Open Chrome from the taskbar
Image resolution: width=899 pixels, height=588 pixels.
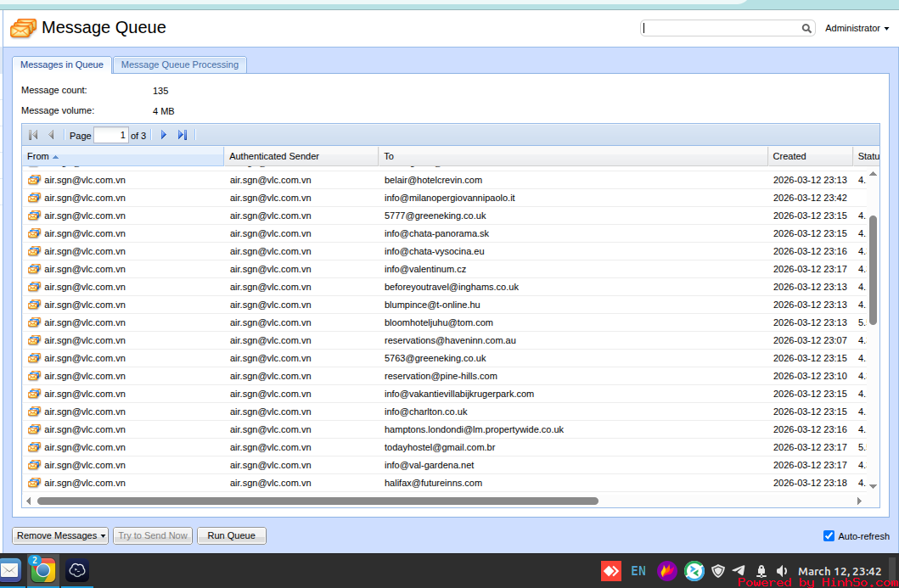[x=43, y=571]
